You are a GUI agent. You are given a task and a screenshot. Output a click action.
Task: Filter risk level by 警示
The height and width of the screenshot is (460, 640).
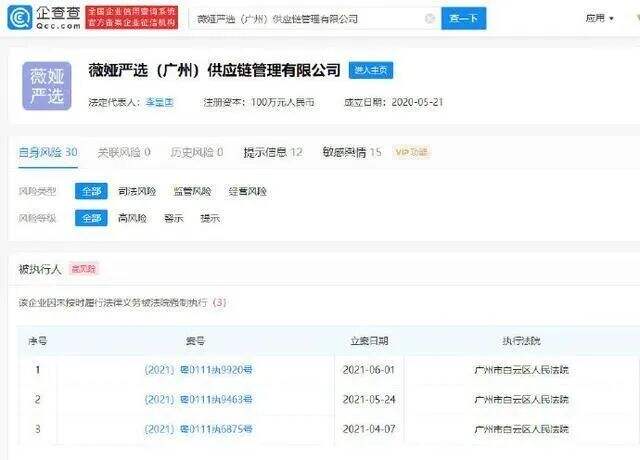tap(174, 218)
